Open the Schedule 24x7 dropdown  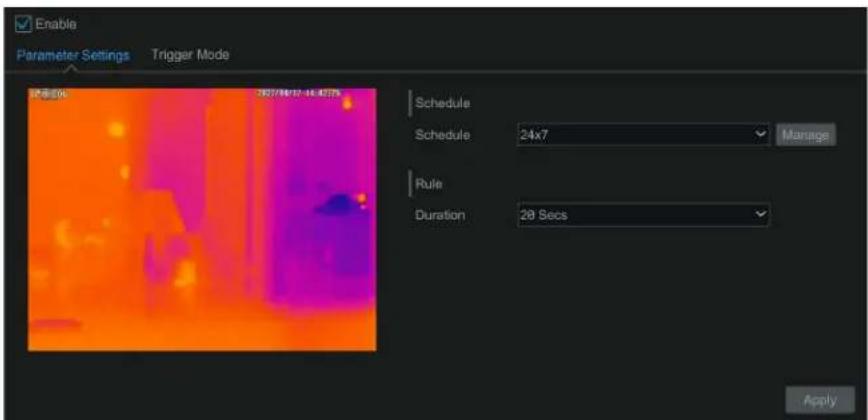643,135
